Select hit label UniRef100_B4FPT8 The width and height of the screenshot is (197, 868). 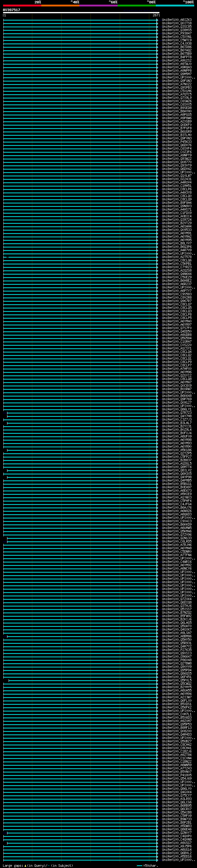click(x=177, y=57)
